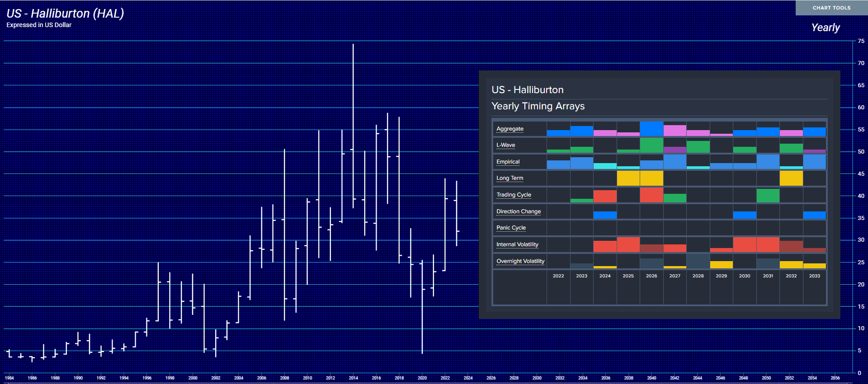Select the 2014 price bar reaching above 70
868x384 pixels.
[353, 126]
